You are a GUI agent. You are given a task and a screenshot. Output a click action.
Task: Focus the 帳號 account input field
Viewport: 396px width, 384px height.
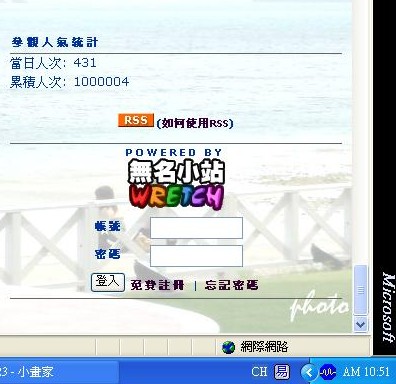pyautogui.click(x=196, y=228)
